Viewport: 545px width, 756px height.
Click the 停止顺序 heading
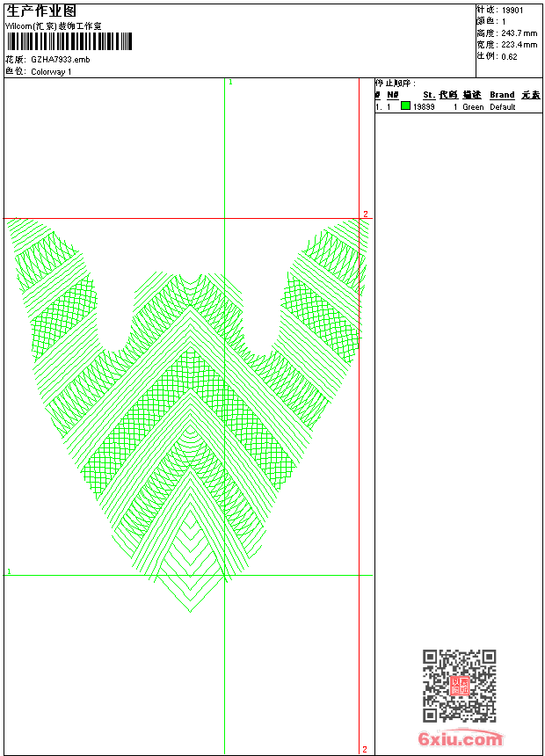tap(395, 84)
